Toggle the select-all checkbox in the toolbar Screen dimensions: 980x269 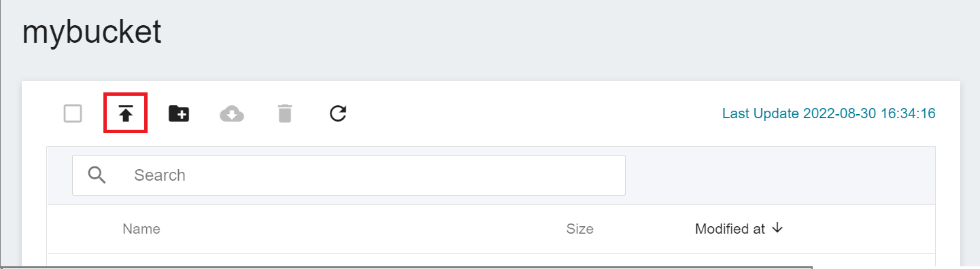pyautogui.click(x=73, y=113)
